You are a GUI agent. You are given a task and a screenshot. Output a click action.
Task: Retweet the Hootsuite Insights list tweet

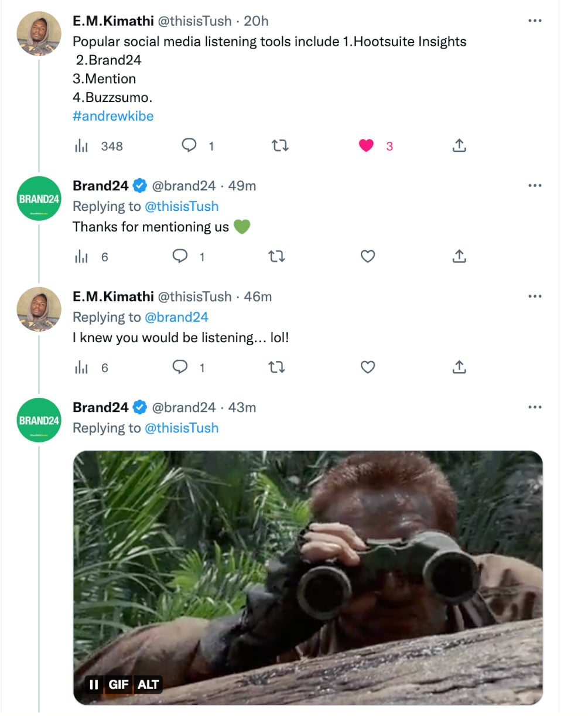[x=280, y=146]
